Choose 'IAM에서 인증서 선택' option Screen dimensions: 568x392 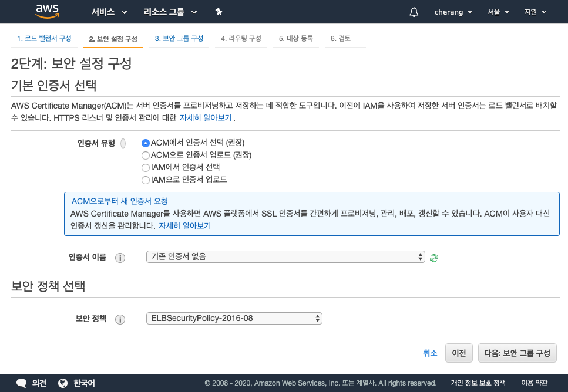click(x=145, y=168)
